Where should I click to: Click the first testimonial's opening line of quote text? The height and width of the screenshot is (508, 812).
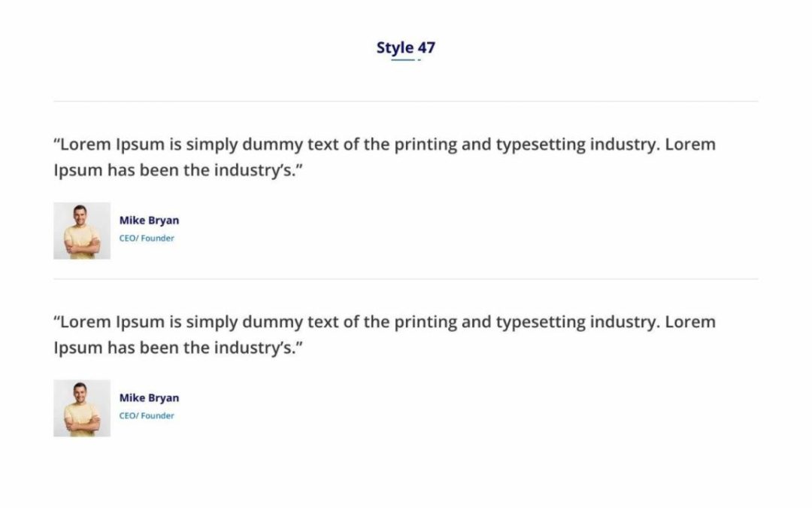pyautogui.click(x=384, y=144)
